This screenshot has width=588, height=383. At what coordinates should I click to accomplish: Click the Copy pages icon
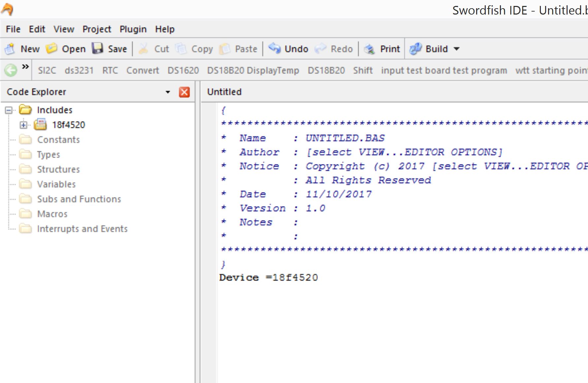click(181, 49)
